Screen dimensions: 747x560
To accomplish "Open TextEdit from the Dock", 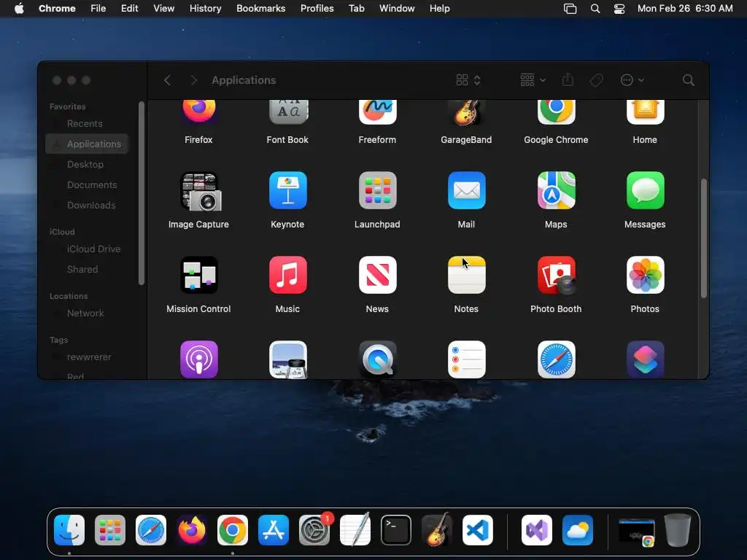I will [x=355, y=529].
